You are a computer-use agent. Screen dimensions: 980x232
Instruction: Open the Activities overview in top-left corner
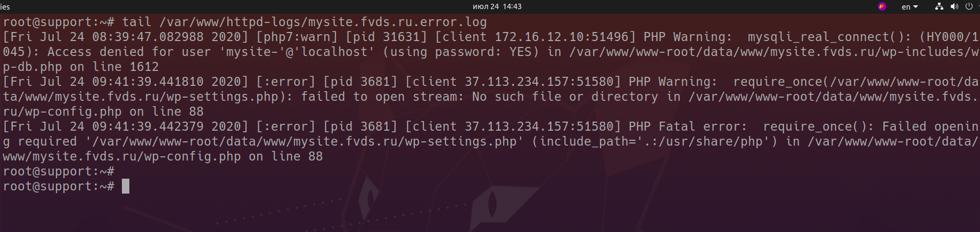click(5, 6)
